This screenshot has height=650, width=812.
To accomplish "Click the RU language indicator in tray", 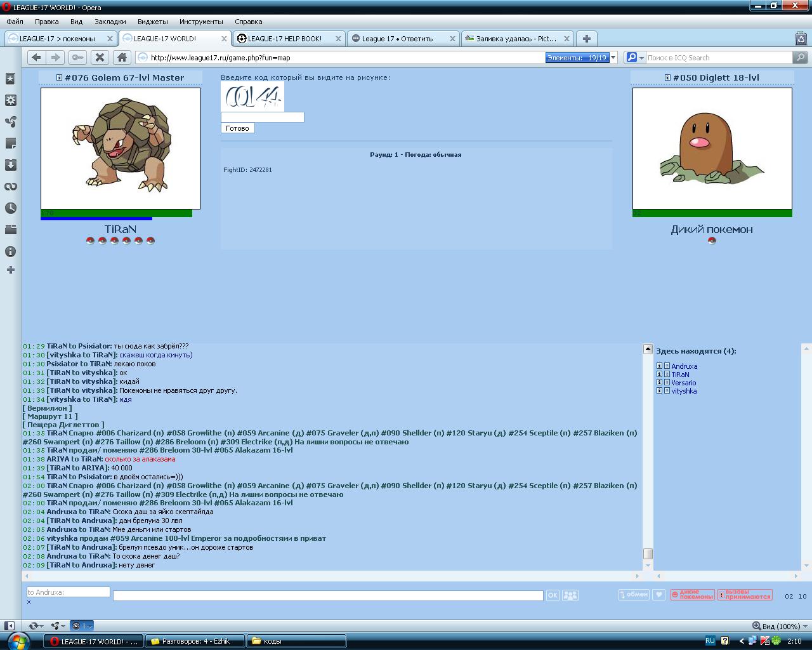I will (710, 641).
